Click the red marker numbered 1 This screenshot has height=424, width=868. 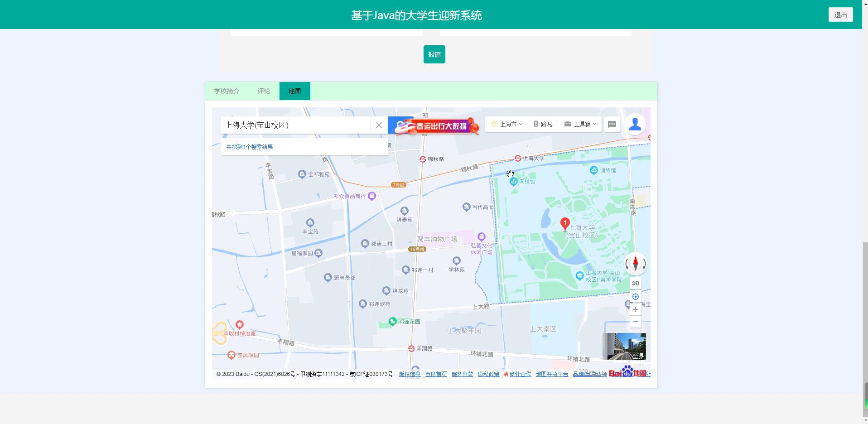pos(565,224)
